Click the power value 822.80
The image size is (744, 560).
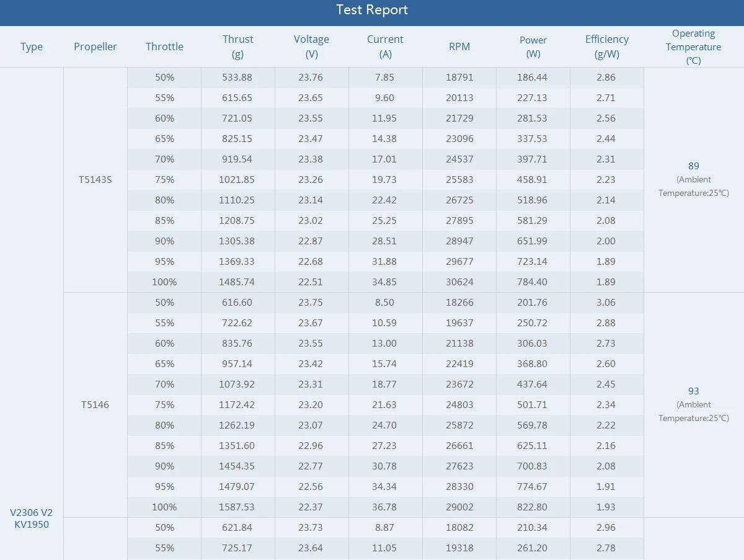(533, 507)
